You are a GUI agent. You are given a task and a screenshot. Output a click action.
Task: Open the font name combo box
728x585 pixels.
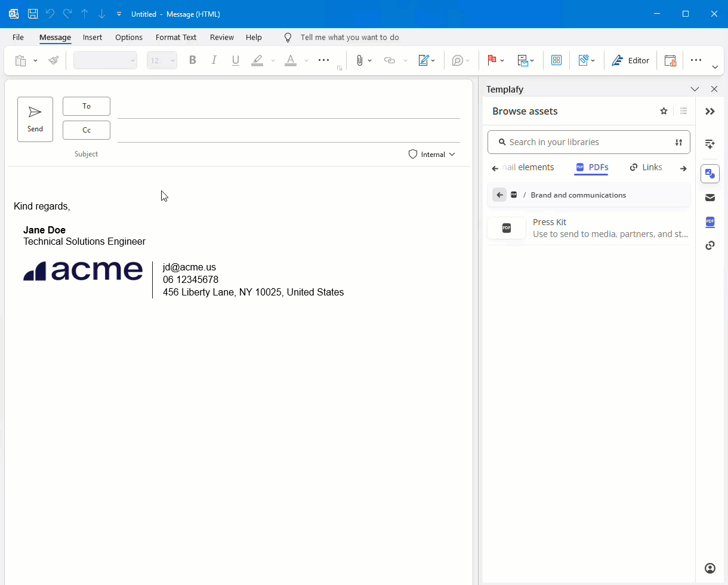coord(105,60)
